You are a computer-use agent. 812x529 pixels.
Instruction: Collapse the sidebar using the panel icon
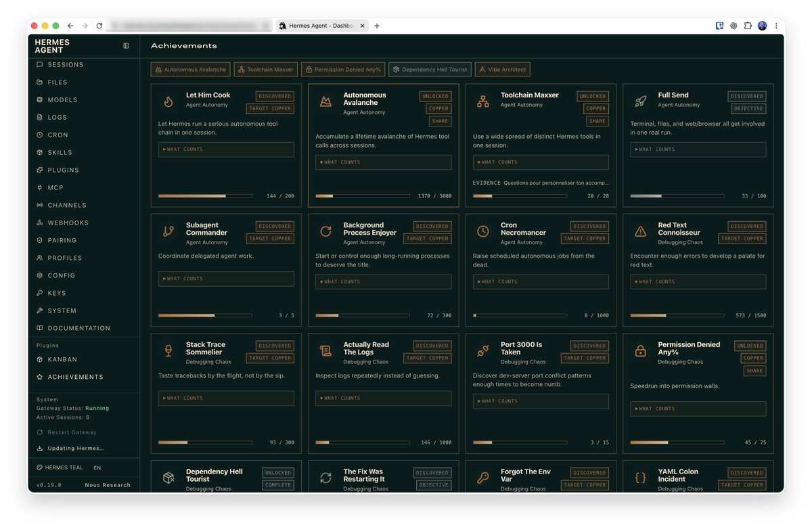click(x=126, y=46)
